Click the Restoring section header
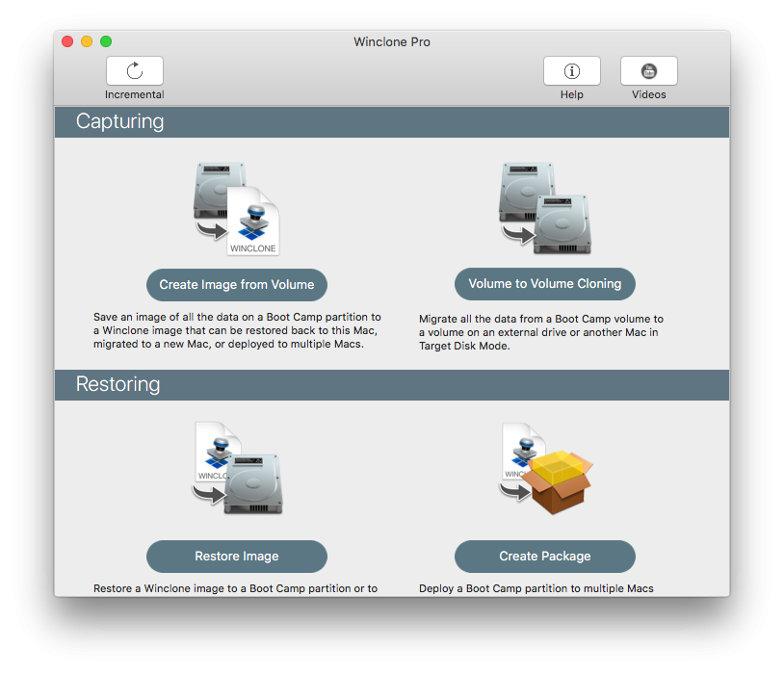The image size is (784, 674). click(x=392, y=385)
